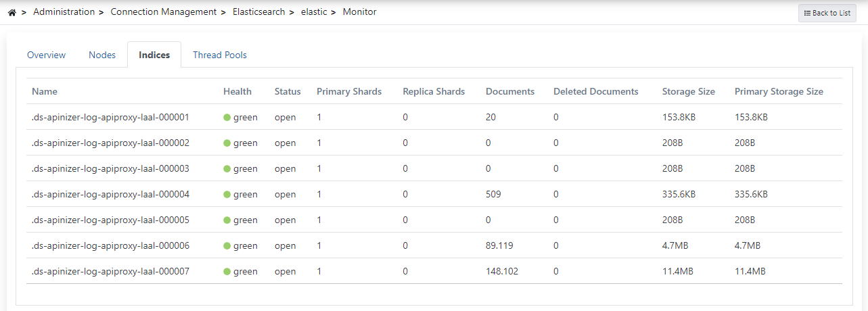Click the 148.102 documents cell

[502, 272]
